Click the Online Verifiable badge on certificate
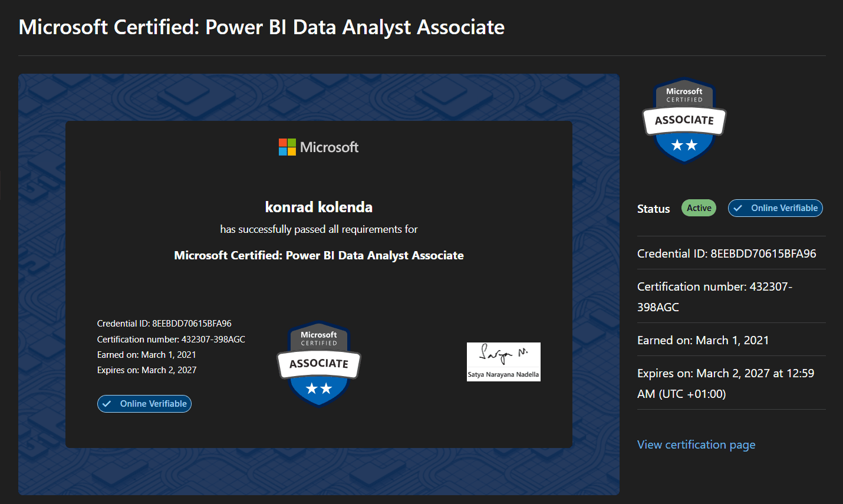 click(x=144, y=404)
